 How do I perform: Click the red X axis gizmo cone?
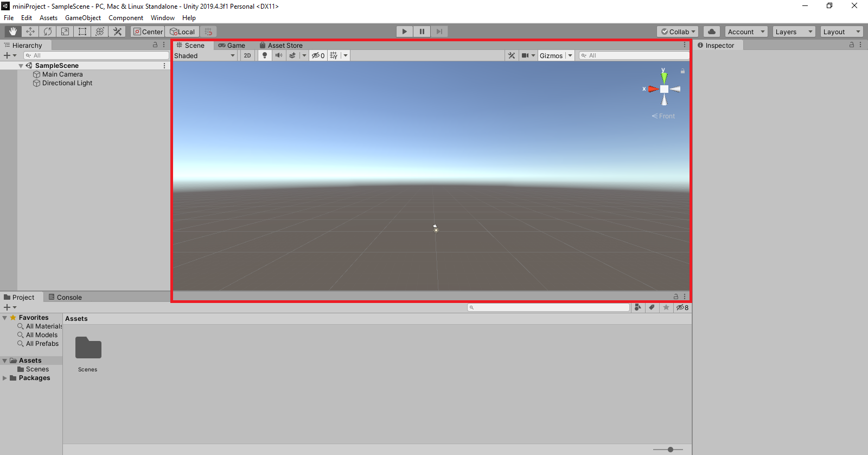pyautogui.click(x=653, y=89)
